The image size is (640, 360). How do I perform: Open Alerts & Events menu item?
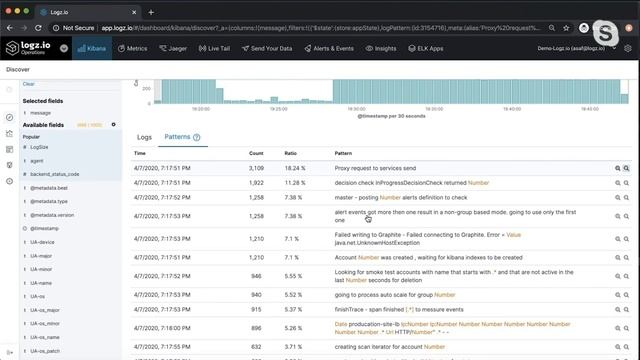[329, 48]
